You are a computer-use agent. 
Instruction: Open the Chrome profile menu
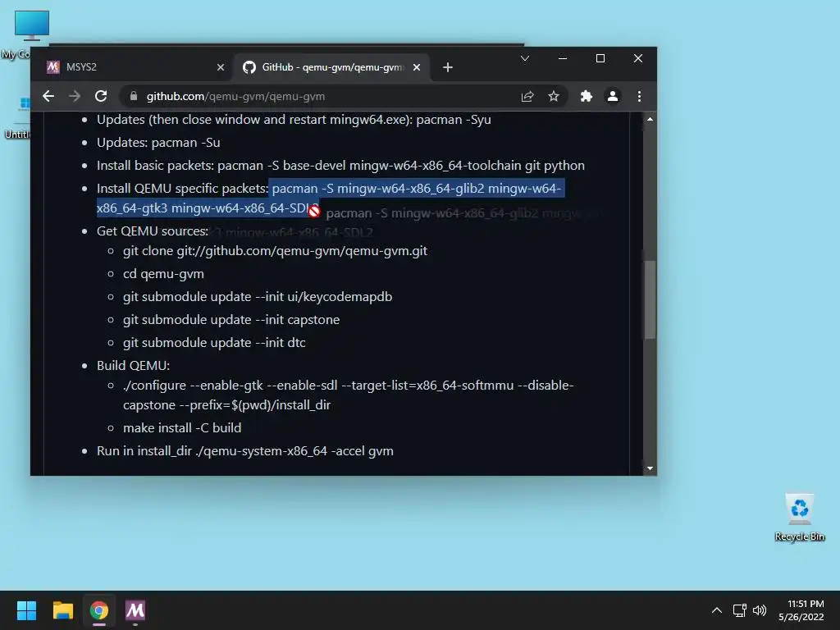(x=612, y=97)
